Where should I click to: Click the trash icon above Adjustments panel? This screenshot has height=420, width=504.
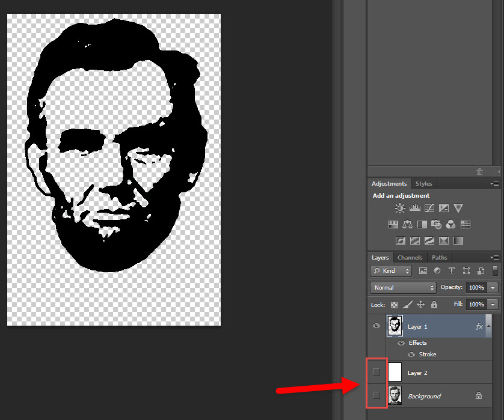point(479,172)
